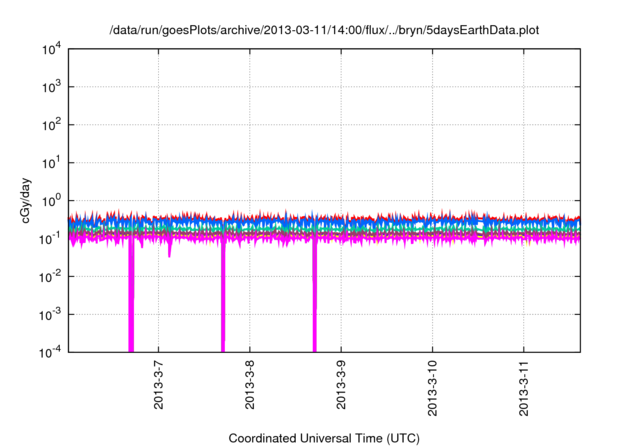
Task: Click the magenta dropout spike before 2013-3-8
Action: pyautogui.click(x=223, y=296)
